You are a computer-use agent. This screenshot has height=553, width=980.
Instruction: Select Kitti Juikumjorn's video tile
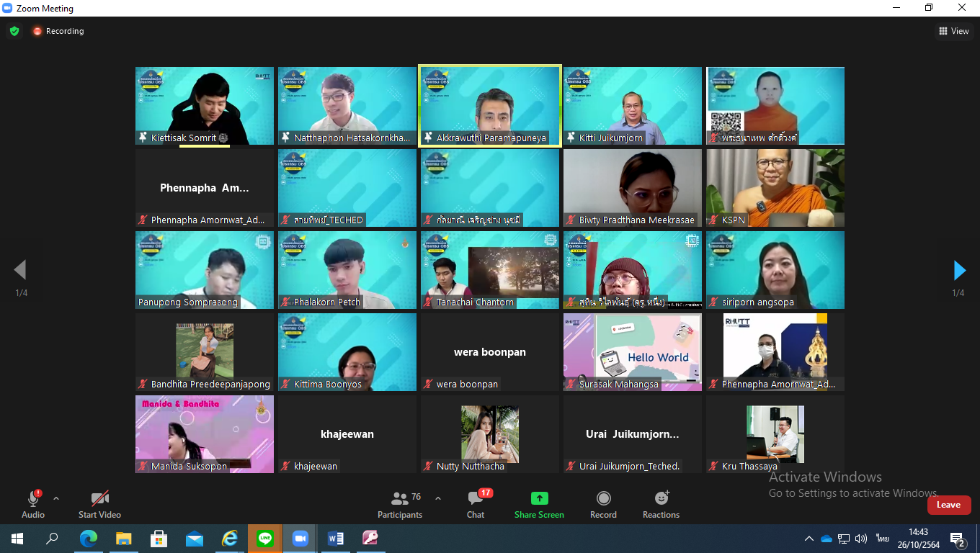(x=633, y=106)
